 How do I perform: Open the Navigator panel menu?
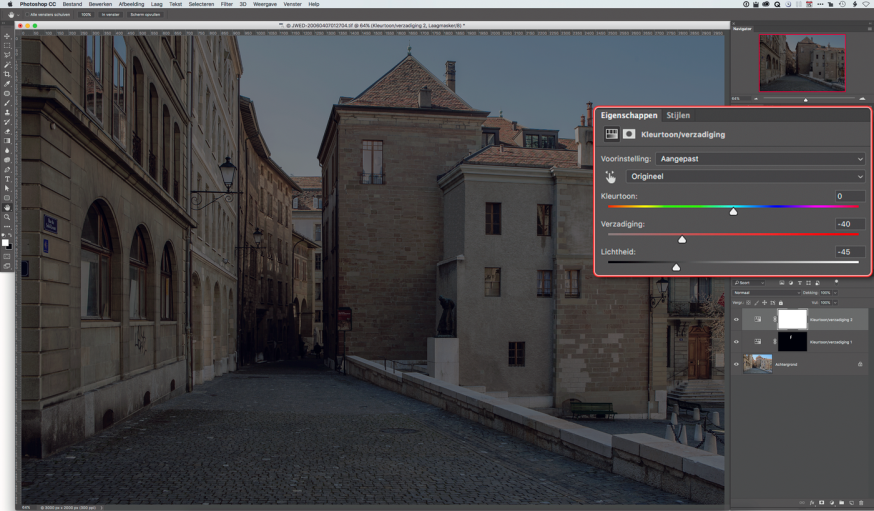click(x=869, y=28)
